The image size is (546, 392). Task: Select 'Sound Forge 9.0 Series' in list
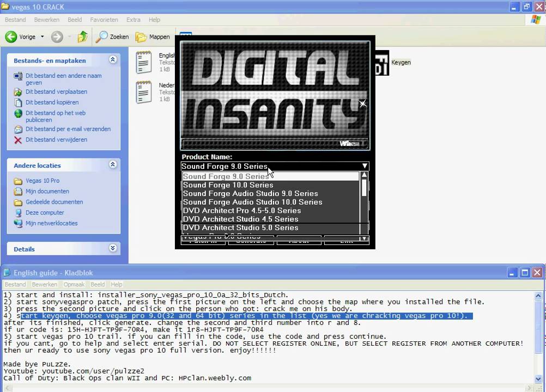coord(271,176)
